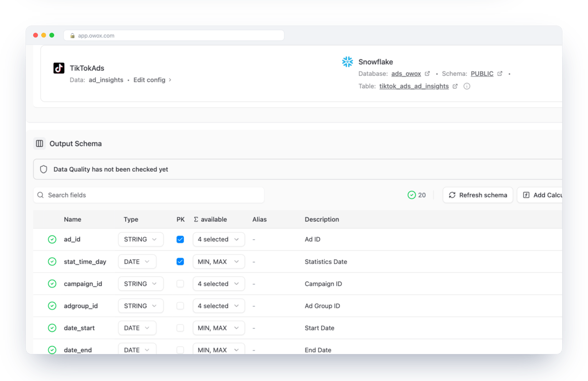Click Edit config link
The height and width of the screenshot is (381, 588).
coord(152,80)
